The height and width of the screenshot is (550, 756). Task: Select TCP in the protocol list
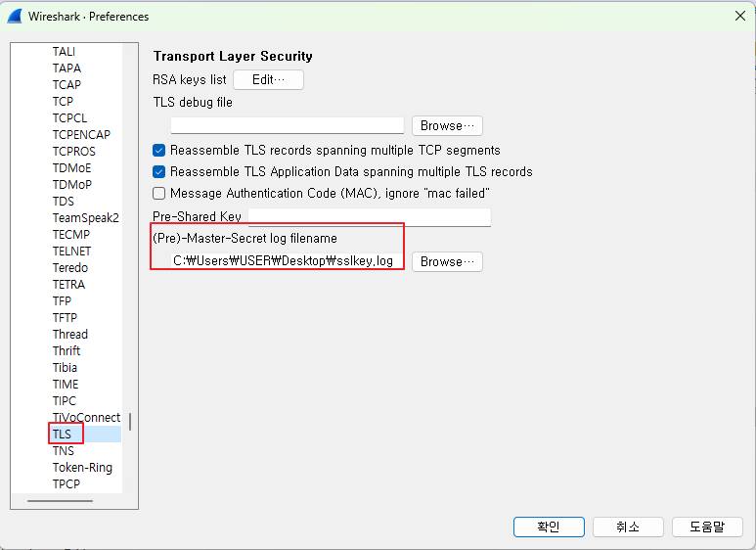[x=63, y=102]
